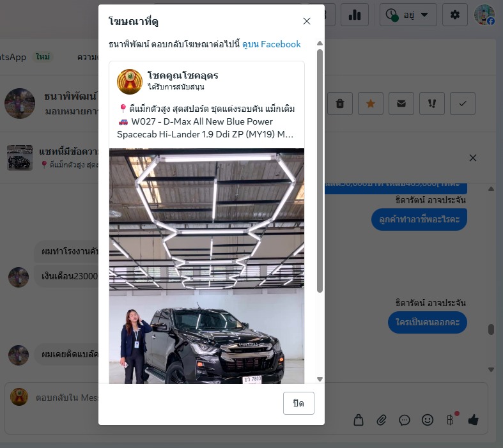
Task: Click the dialog vertical scrollbar thumb
Action: (x=320, y=171)
